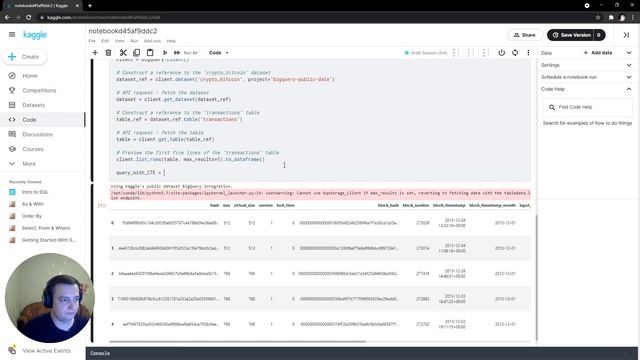Open recently viewed Intro to SQL
Image resolution: width=640 pixels, height=360 pixels.
(x=35, y=192)
